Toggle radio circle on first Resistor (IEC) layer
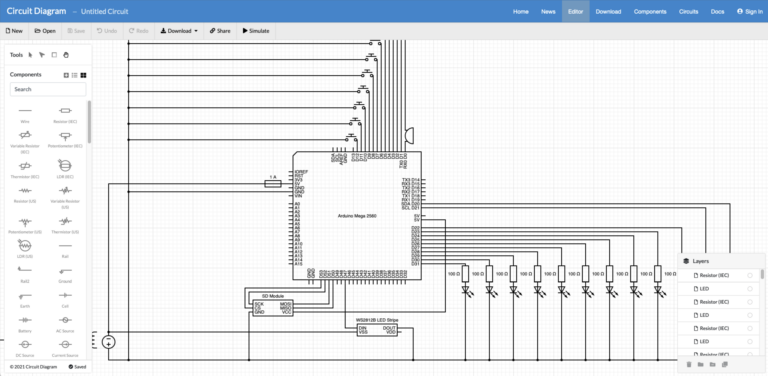Image resolution: width=768 pixels, height=376 pixels. click(x=750, y=276)
